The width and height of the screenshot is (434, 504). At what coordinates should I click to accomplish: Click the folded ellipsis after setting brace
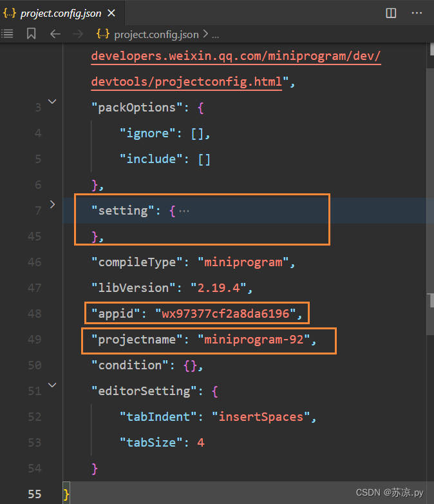point(184,211)
